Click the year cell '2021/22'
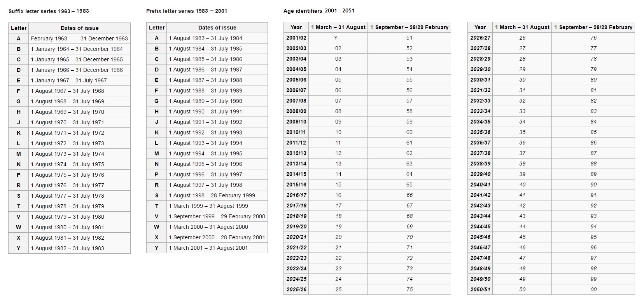644x303 pixels. click(296, 247)
